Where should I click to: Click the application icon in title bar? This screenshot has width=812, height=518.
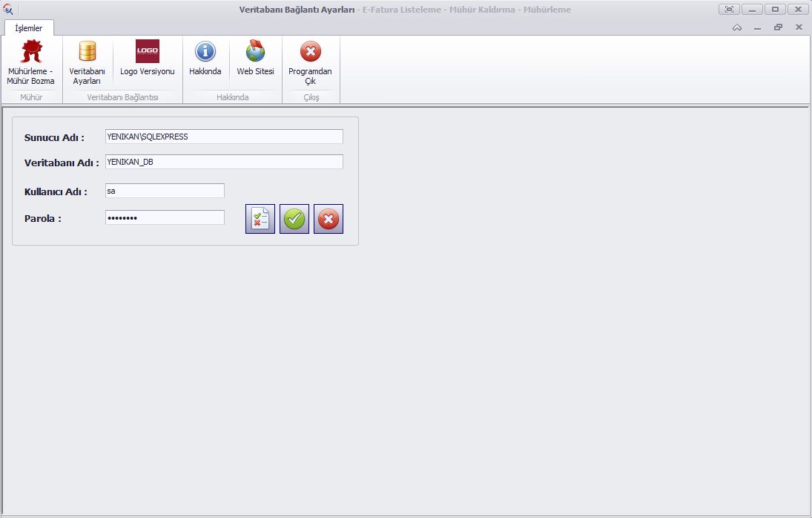tap(8, 10)
